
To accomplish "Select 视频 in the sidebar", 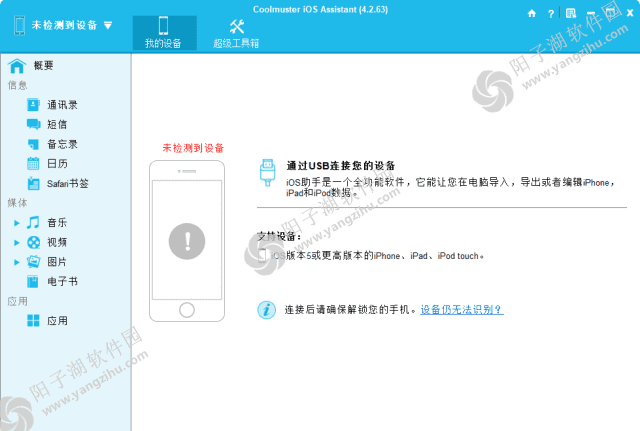I will pos(57,242).
